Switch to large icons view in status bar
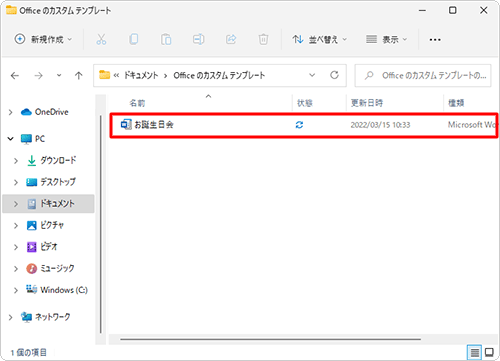The image size is (500, 361). (489, 352)
